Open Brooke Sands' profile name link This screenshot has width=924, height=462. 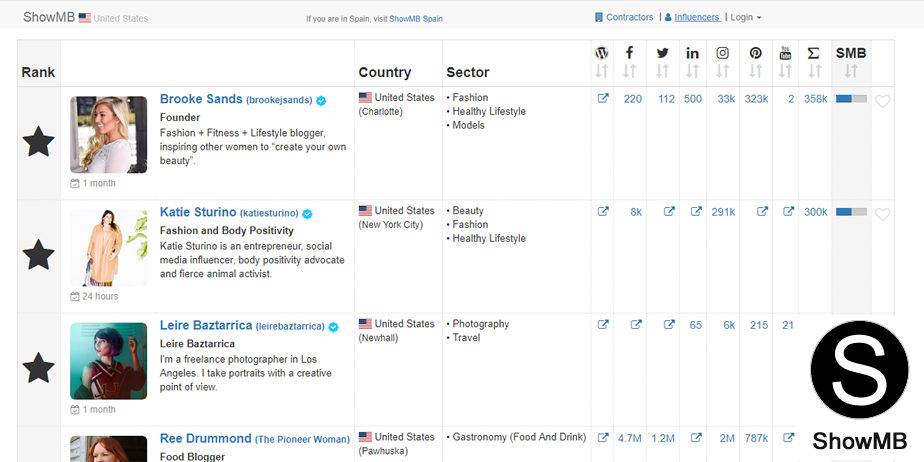(201, 99)
